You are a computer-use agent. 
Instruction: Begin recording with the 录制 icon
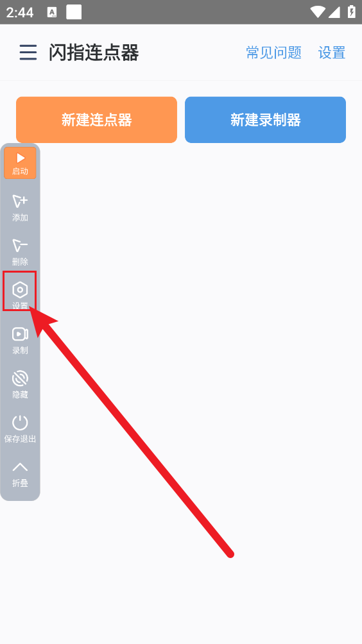click(x=20, y=341)
